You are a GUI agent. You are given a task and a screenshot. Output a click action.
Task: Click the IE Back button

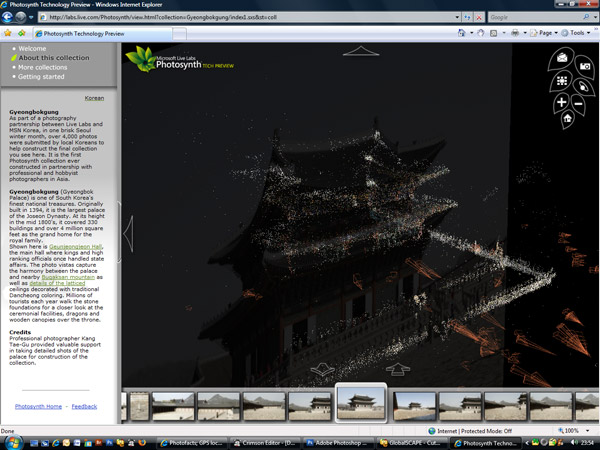(x=8, y=17)
